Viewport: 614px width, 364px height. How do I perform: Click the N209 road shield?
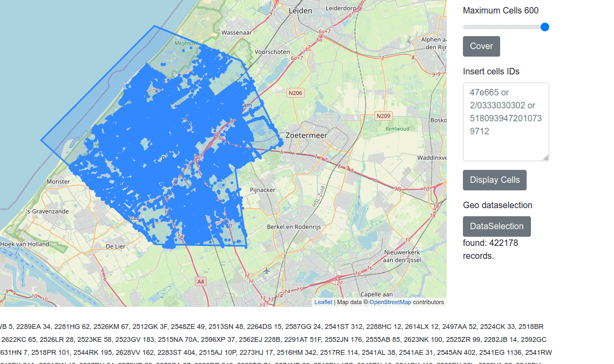(383, 116)
